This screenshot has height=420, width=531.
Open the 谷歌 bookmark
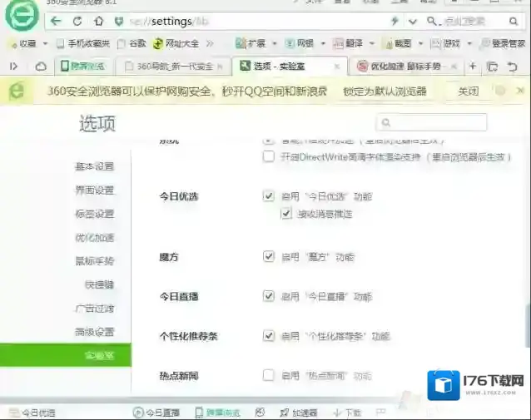click(x=132, y=43)
